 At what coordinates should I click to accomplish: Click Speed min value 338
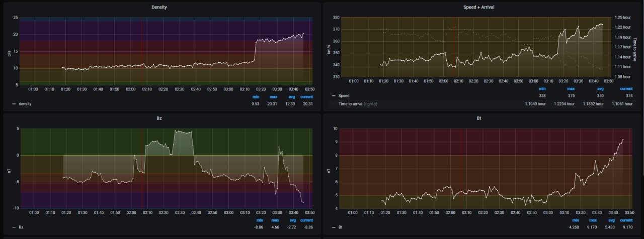(542, 95)
